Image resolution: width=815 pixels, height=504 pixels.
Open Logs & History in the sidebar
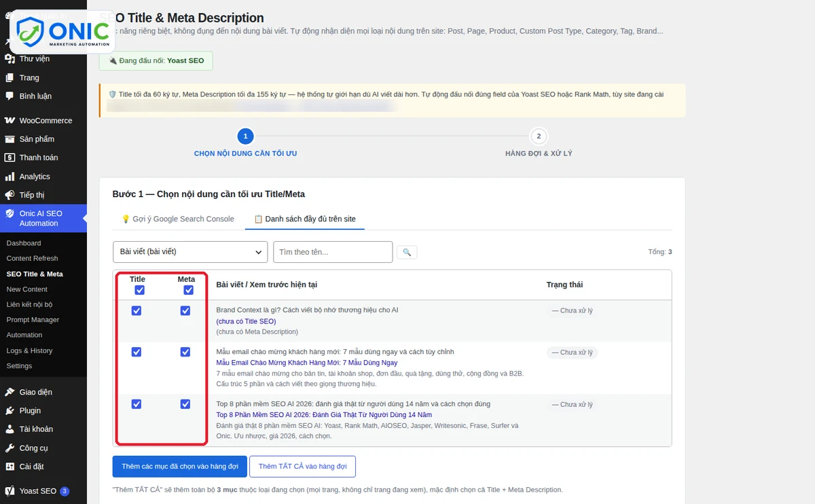(x=29, y=350)
